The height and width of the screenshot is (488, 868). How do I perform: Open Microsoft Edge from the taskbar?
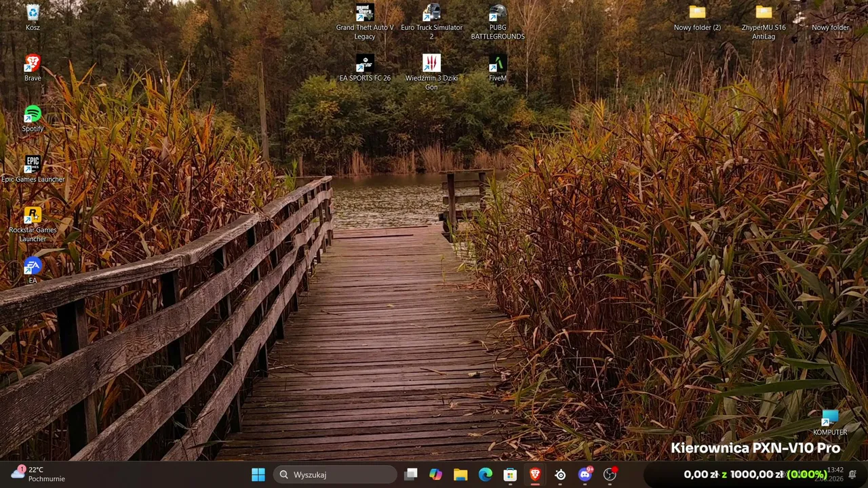(x=486, y=474)
